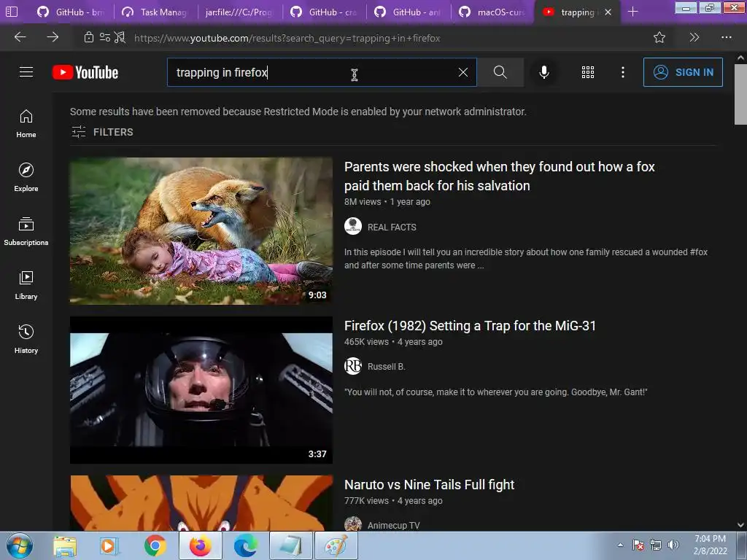Screen dimensions: 747x560
Task: Open the YouTube apps grid icon
Action: pyautogui.click(x=588, y=72)
